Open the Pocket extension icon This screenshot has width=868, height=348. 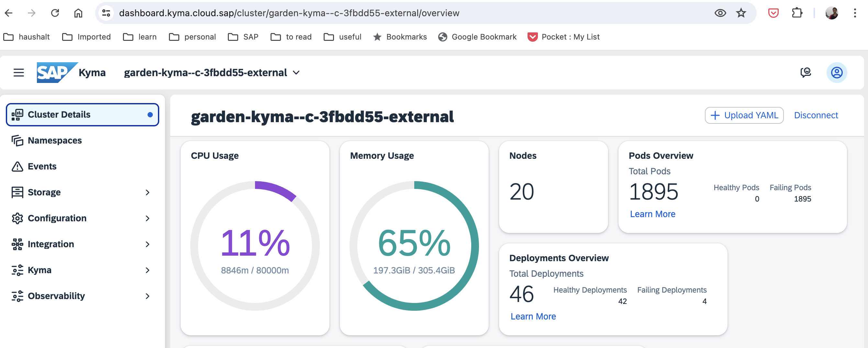[x=773, y=13]
